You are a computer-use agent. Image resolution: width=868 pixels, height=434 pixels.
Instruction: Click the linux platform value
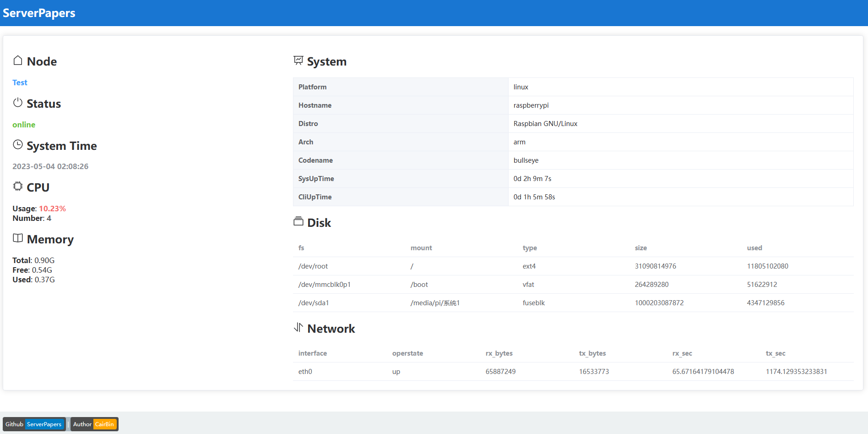(x=521, y=87)
